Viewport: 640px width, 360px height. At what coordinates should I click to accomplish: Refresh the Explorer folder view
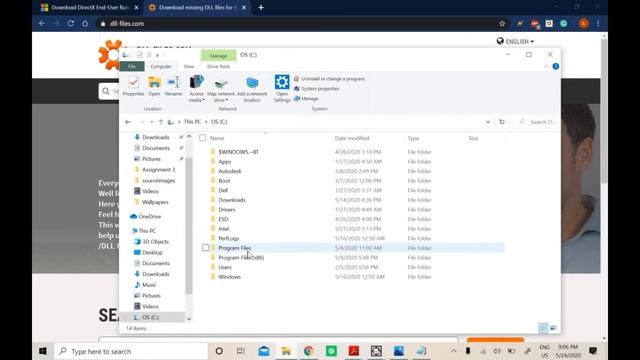pos(502,122)
